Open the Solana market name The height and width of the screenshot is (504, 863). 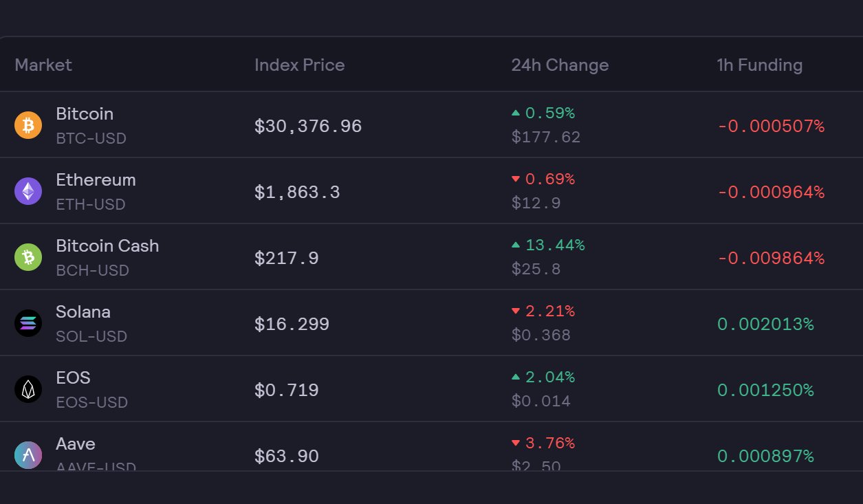coord(83,311)
